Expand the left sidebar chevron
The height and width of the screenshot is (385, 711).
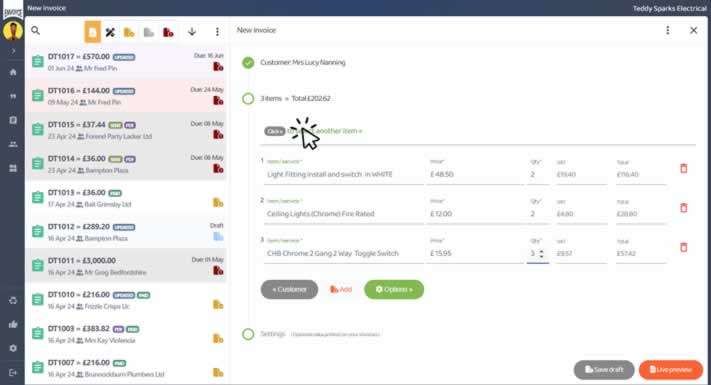[13, 51]
